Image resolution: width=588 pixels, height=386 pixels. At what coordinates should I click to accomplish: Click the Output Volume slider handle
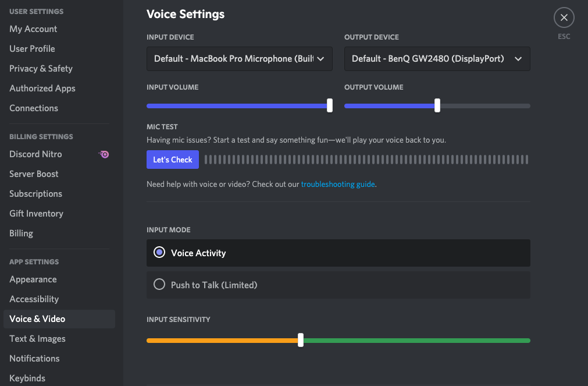437,105
